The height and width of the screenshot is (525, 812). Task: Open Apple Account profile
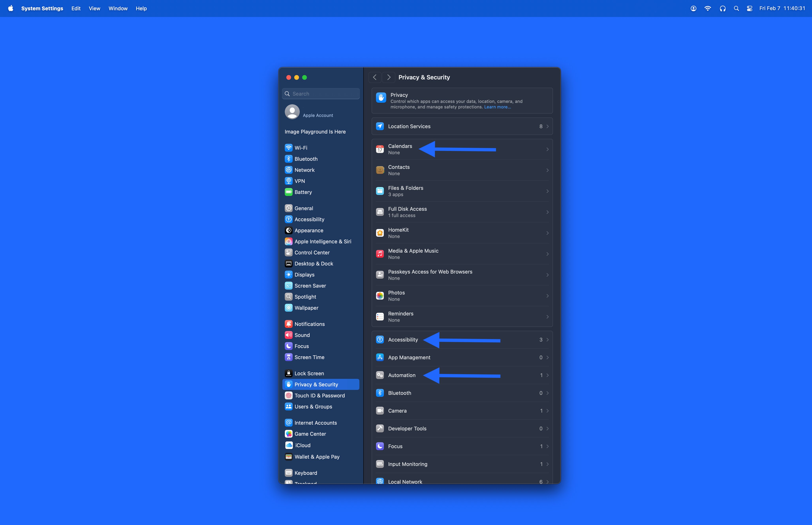(321, 112)
